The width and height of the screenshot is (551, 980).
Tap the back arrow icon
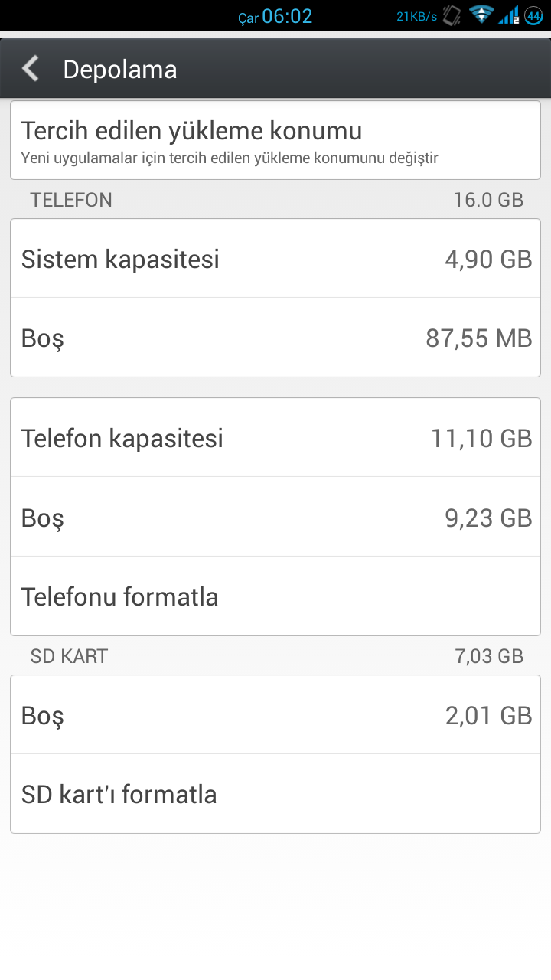[31, 69]
